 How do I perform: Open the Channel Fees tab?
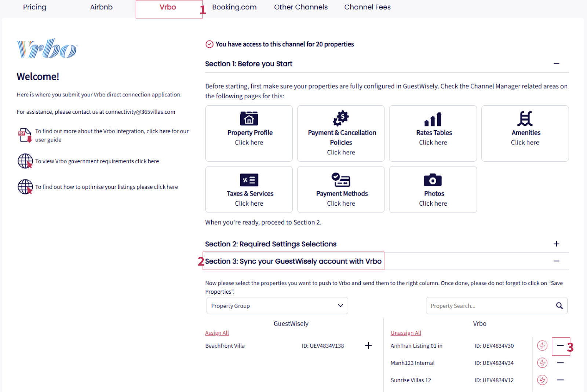367,7
